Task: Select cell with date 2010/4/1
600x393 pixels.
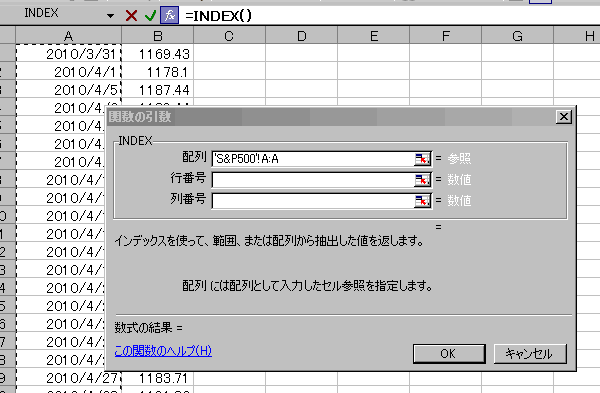Action: pyautogui.click(x=68, y=72)
